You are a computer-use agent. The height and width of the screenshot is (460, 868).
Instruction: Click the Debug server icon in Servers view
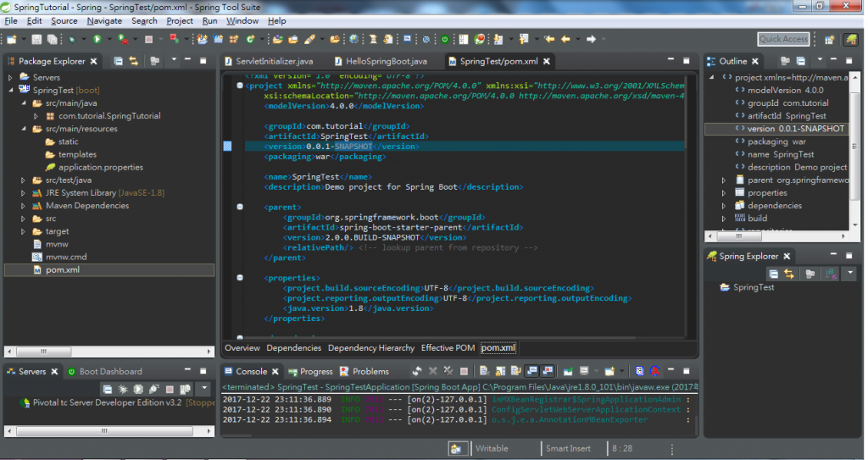pos(123,389)
